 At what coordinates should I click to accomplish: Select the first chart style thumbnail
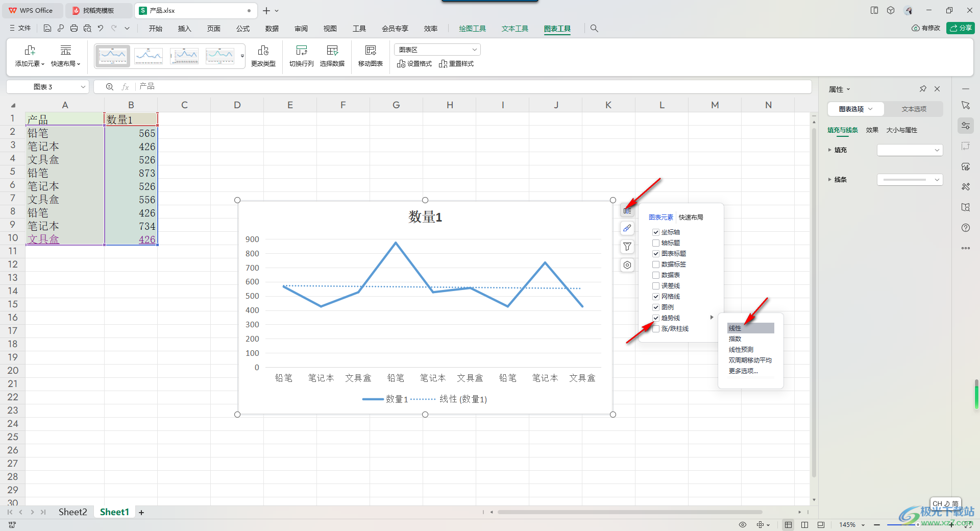[x=112, y=56]
